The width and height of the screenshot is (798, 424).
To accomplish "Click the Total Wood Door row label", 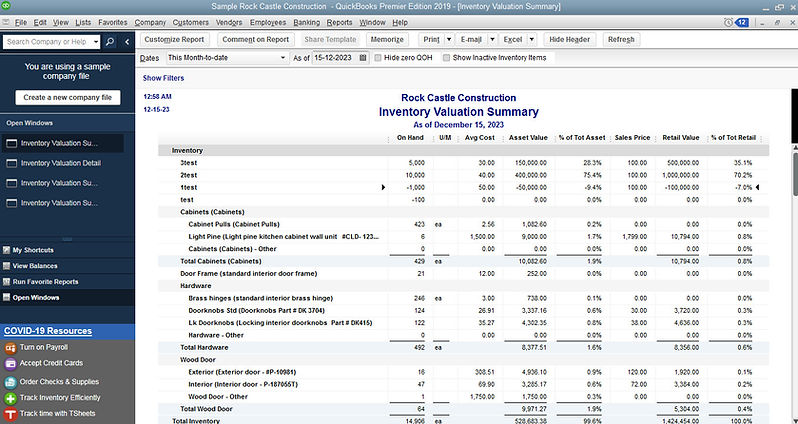I will tap(206, 409).
